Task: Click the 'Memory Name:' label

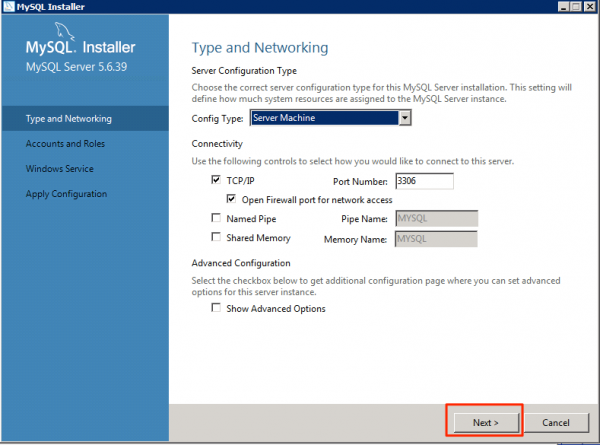Action: [x=355, y=240]
